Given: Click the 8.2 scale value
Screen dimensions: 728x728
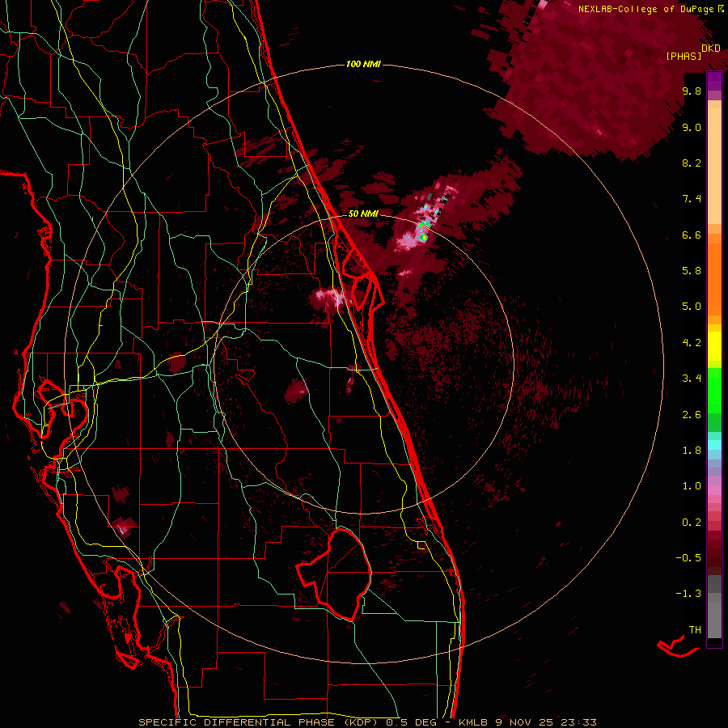Looking at the screenshot, I should [x=692, y=163].
